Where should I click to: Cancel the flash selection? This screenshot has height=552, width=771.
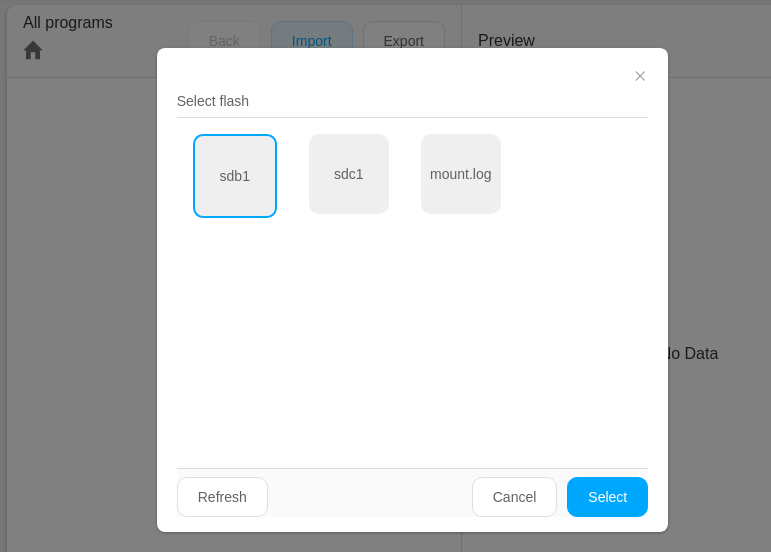[x=514, y=497]
